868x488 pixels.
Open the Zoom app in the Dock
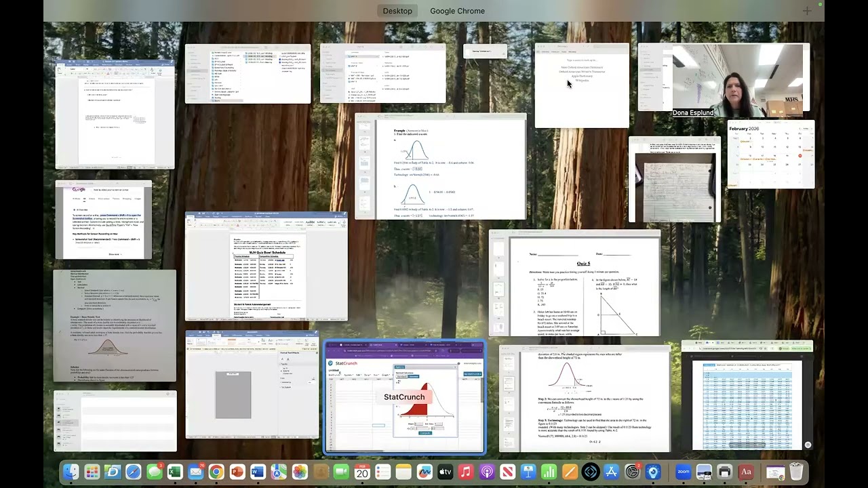pyautogui.click(x=683, y=472)
